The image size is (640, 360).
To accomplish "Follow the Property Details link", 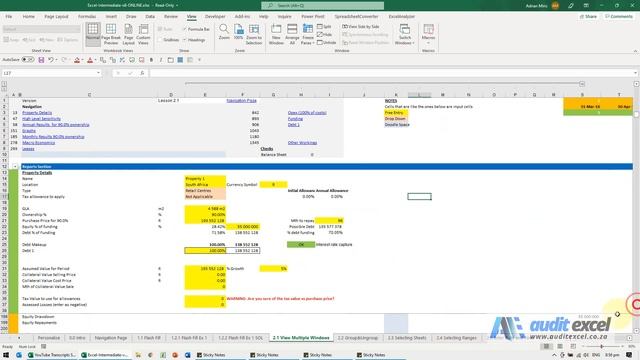I will point(37,113).
